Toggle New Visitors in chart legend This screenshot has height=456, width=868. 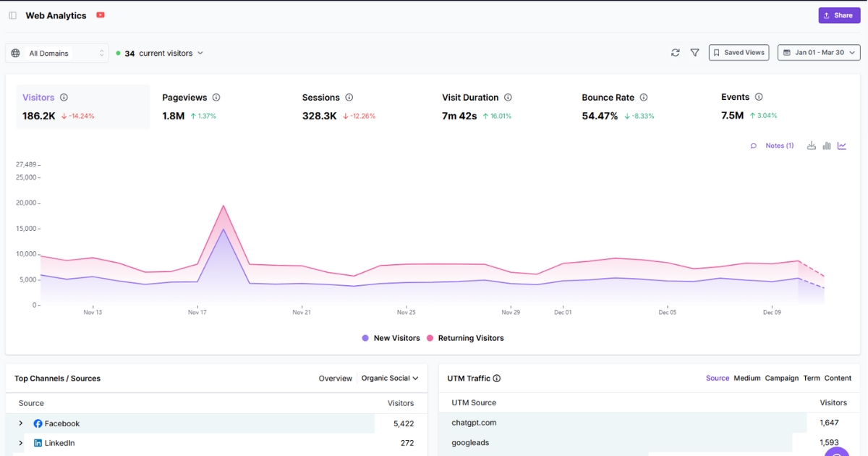[391, 337]
